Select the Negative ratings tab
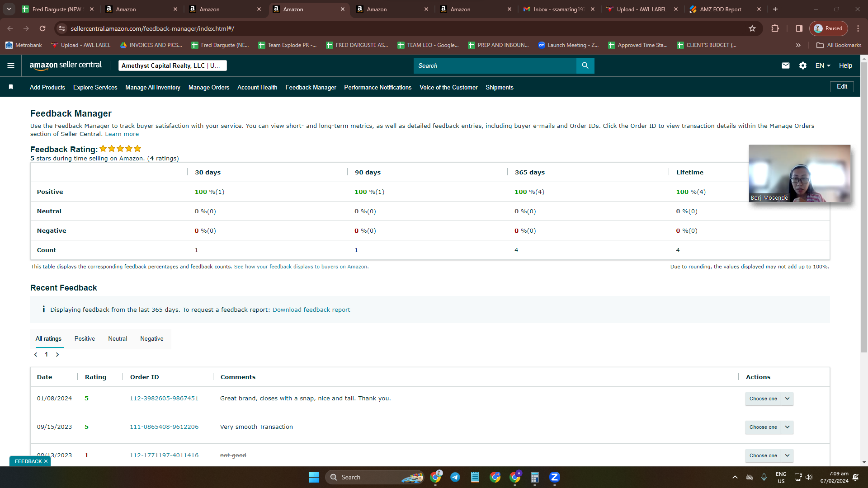Image resolution: width=868 pixels, height=488 pixels. [152, 338]
